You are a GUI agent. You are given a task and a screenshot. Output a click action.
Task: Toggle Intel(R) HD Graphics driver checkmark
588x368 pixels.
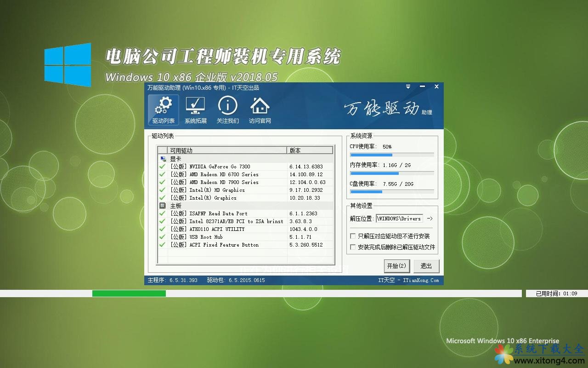click(162, 190)
